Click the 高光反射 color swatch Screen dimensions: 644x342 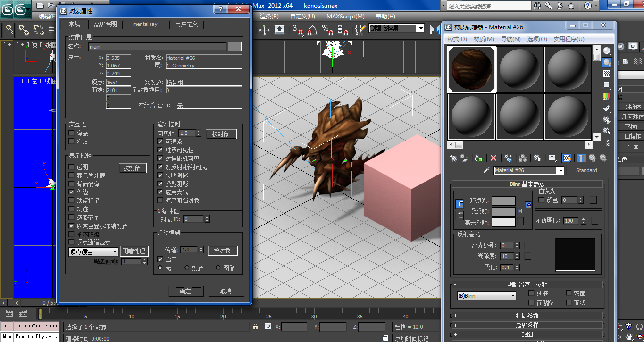point(503,222)
